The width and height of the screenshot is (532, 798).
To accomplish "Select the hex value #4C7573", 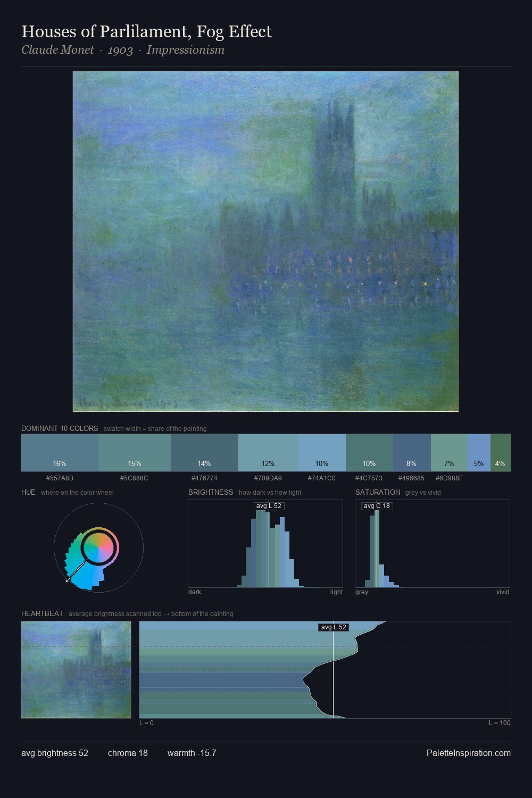I will (369, 478).
